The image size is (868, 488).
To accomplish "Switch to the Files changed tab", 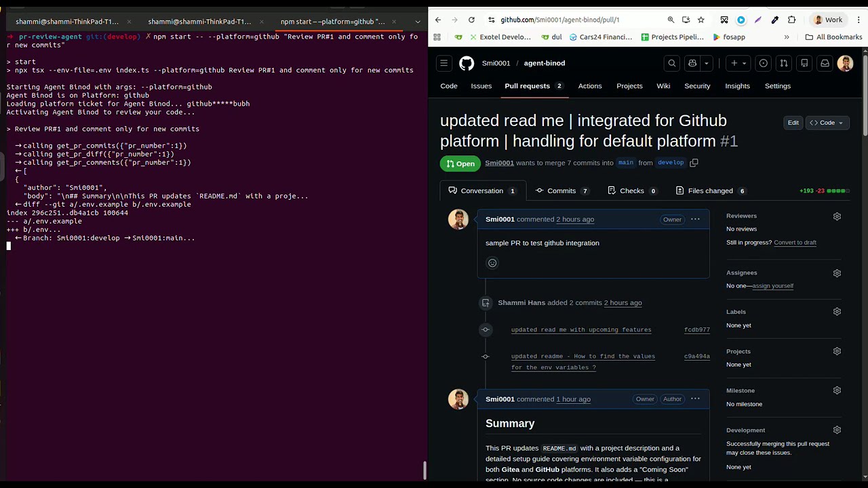I will pyautogui.click(x=710, y=191).
